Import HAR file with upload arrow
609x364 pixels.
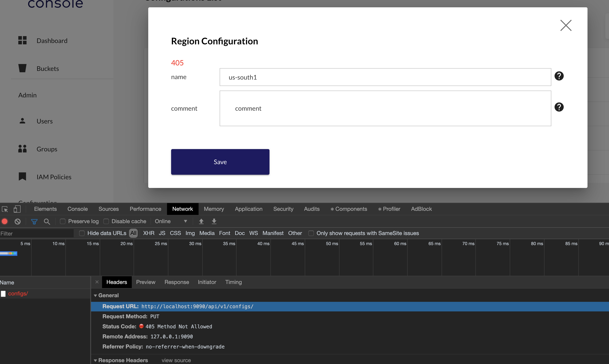click(x=201, y=222)
